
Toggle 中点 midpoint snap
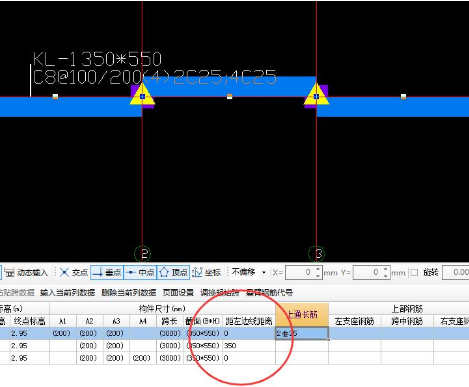(140, 273)
